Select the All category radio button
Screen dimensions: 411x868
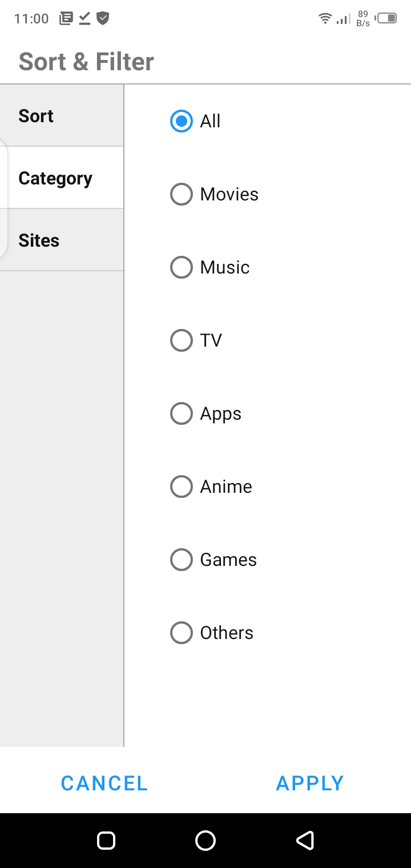(182, 121)
